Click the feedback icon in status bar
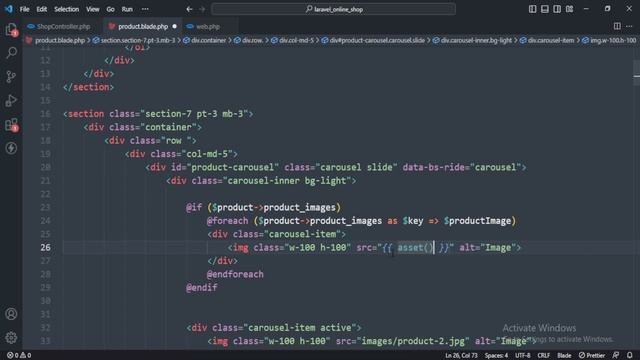640x360 pixels. pyautogui.click(x=616, y=356)
